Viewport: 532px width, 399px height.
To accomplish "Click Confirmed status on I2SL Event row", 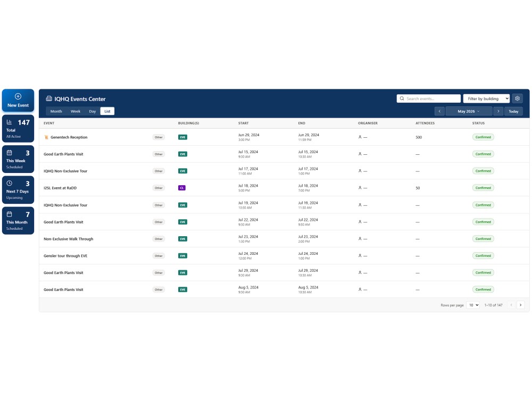I will [483, 188].
